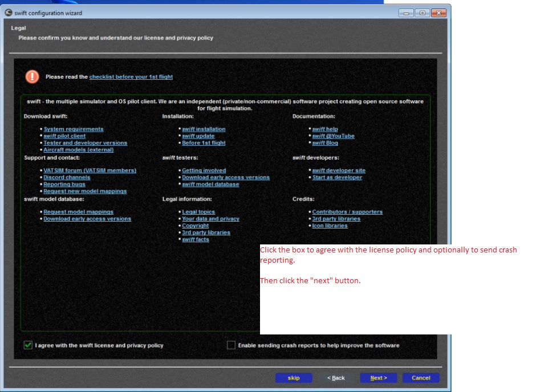Screen dimensions: 544x392
Task: Click the Request model mappings link
Action: (79, 212)
